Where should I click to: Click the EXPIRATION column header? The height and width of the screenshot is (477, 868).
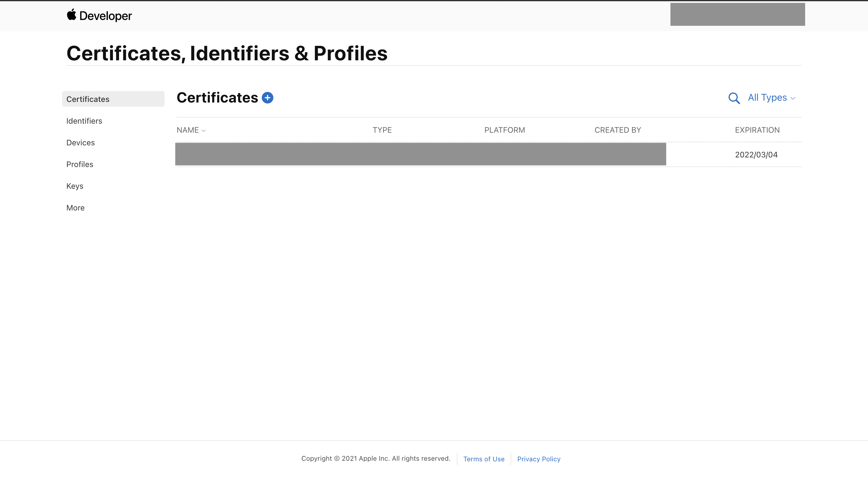click(757, 130)
